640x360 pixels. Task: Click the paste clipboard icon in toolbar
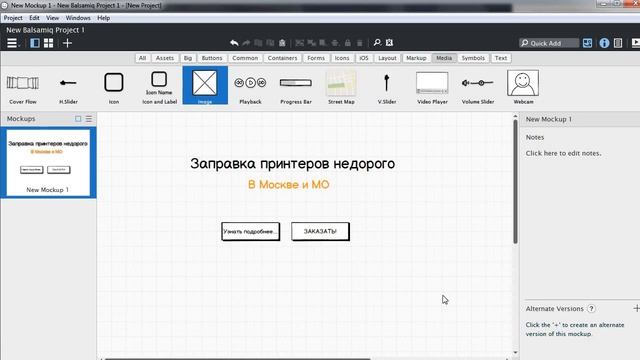pyautogui.click(x=282, y=42)
